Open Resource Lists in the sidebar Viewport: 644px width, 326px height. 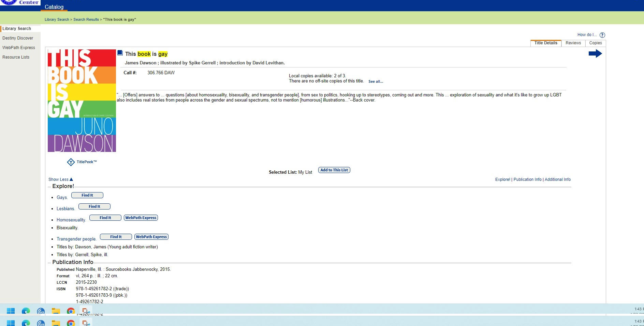click(x=16, y=57)
